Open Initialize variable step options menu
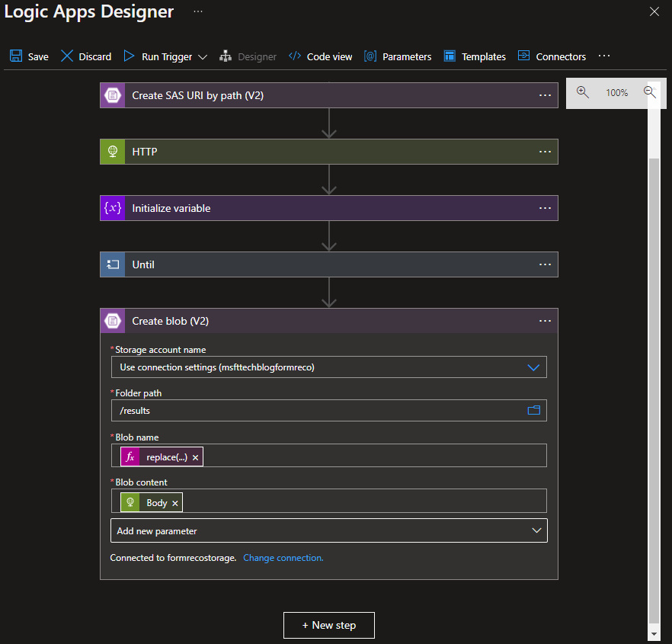 click(545, 208)
